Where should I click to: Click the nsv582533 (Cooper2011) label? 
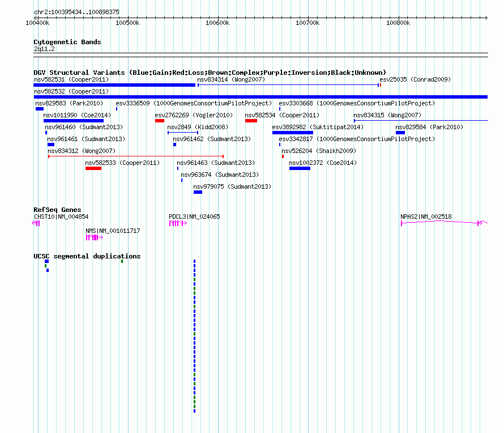122,163
